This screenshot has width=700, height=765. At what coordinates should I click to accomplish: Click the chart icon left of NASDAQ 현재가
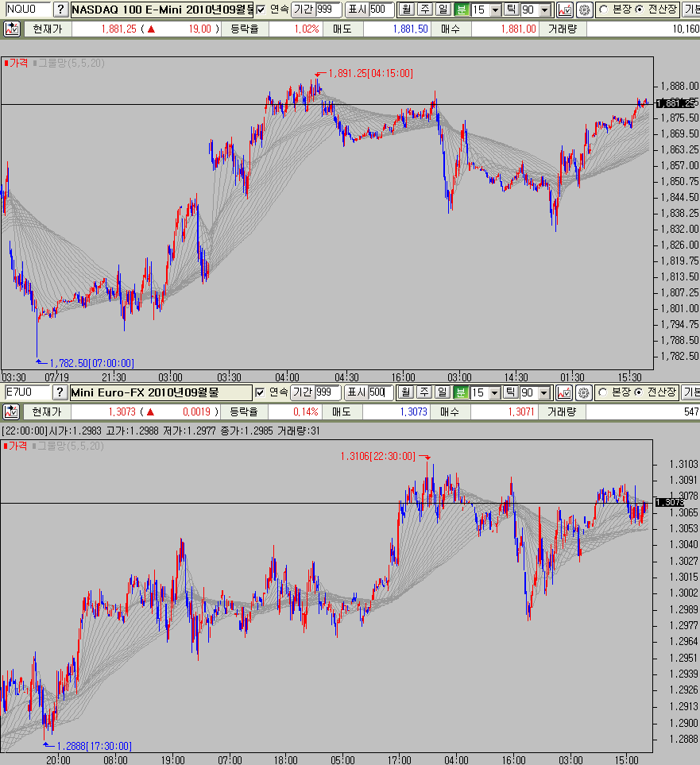(12, 29)
